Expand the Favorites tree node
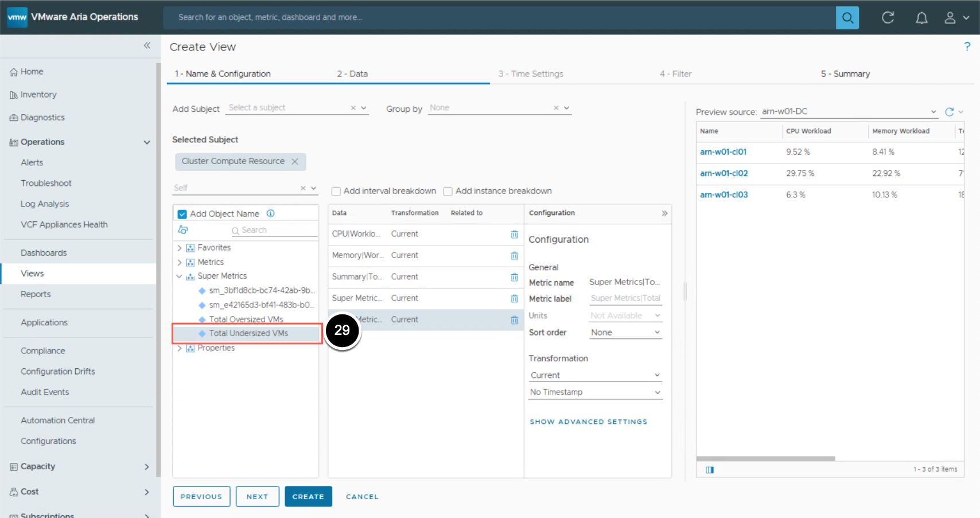 (180, 248)
